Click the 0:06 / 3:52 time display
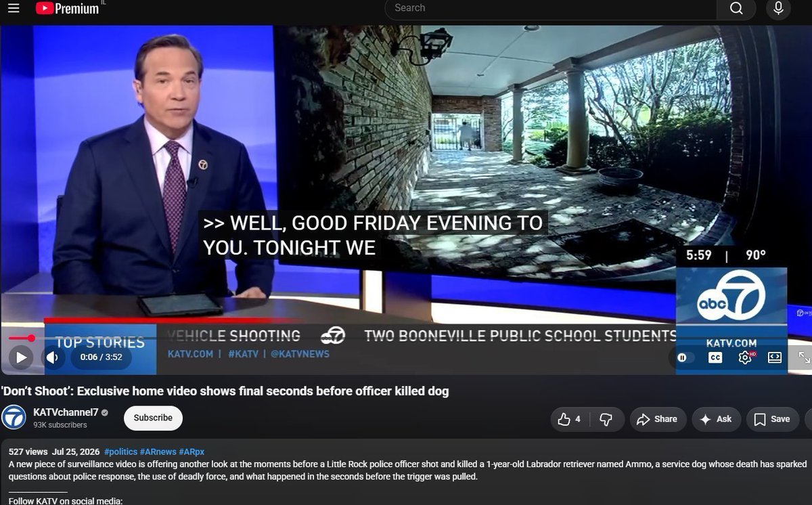The width and height of the screenshot is (812, 505). coord(101,357)
